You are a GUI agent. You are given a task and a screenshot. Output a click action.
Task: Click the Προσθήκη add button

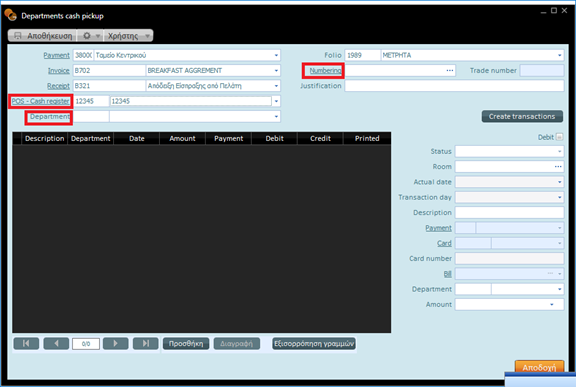click(x=186, y=343)
